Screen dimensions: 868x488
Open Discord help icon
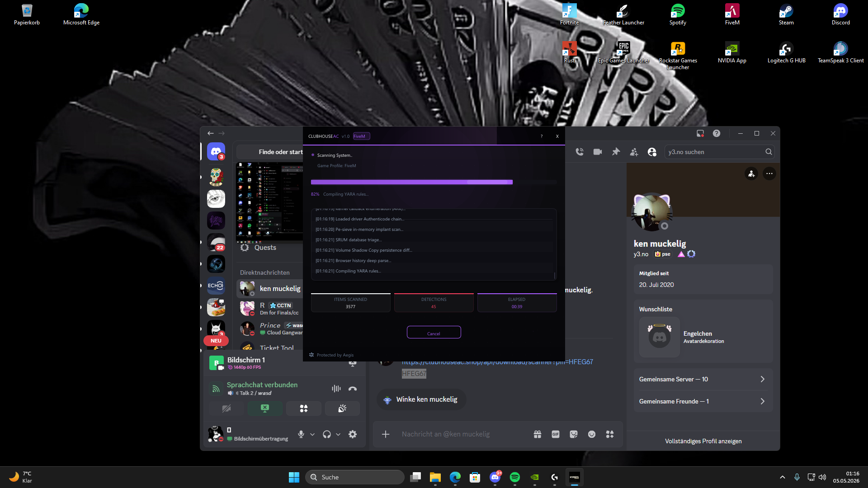[x=717, y=133]
